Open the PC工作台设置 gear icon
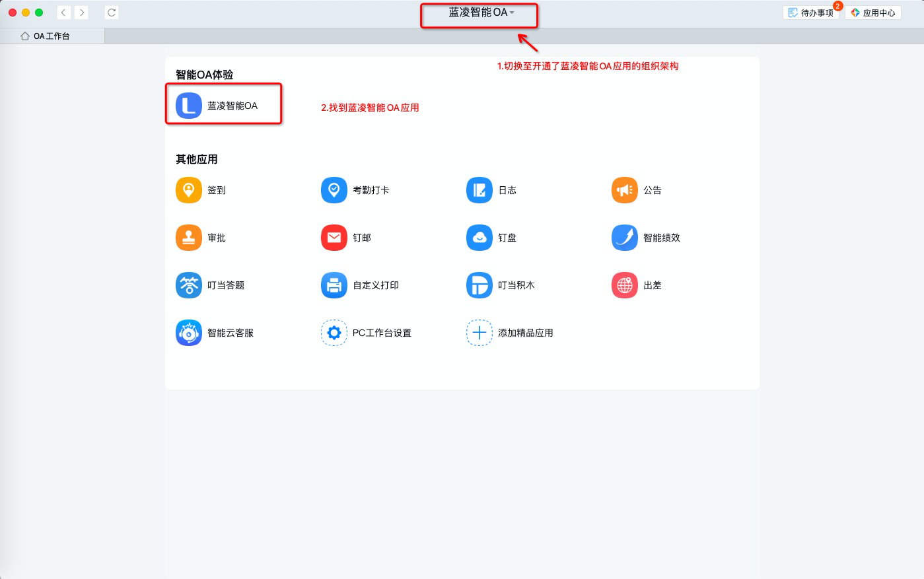924x579 pixels. click(x=334, y=333)
